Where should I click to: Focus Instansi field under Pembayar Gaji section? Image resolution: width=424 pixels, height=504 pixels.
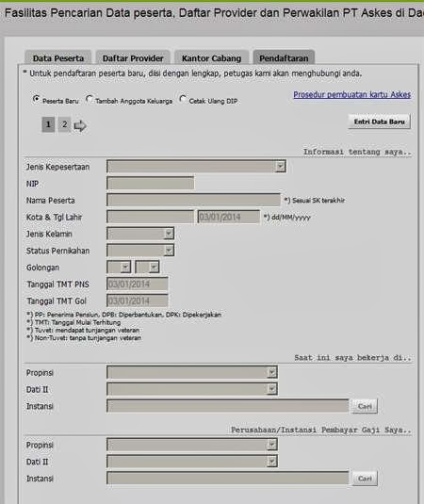(x=228, y=479)
